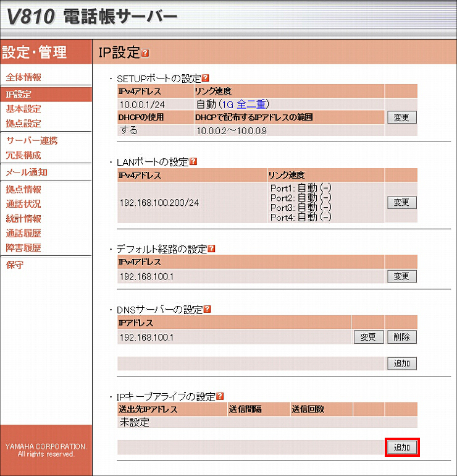Navigate to 冗長構成 page

click(23, 155)
